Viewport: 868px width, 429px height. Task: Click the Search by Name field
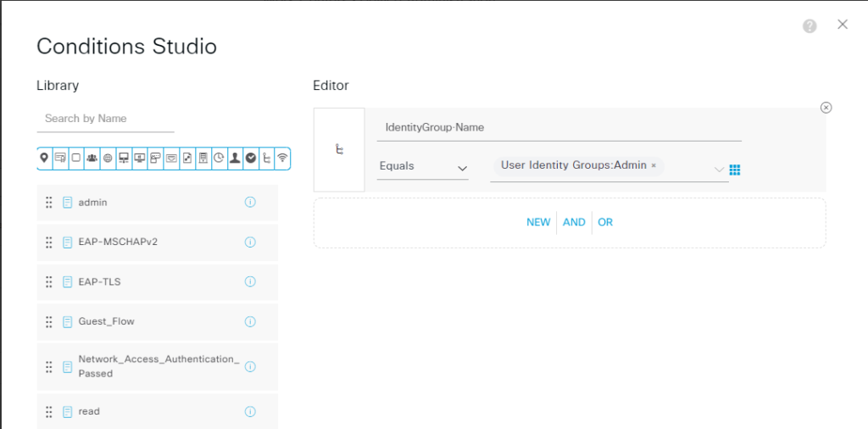(x=105, y=119)
